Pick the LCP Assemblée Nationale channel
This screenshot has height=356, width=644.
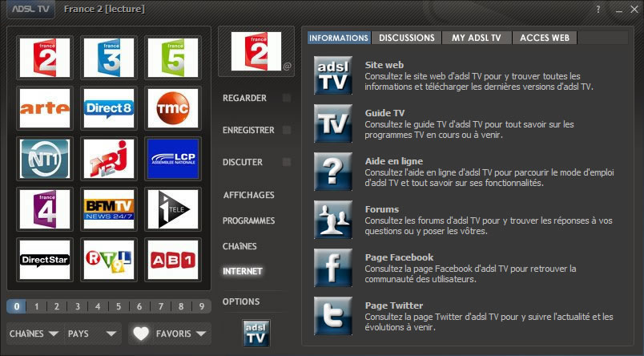[173, 159]
